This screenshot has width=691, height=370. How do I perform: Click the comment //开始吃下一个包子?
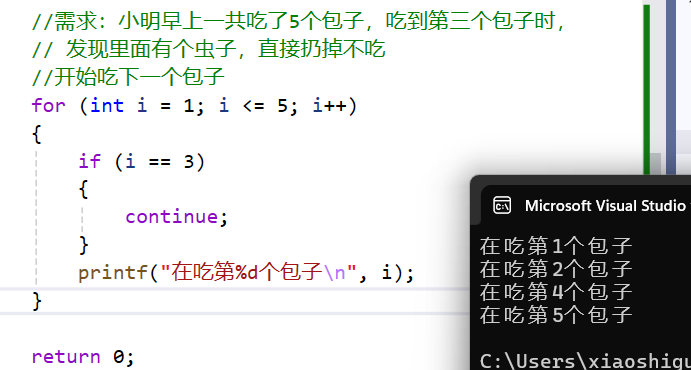click(129, 78)
